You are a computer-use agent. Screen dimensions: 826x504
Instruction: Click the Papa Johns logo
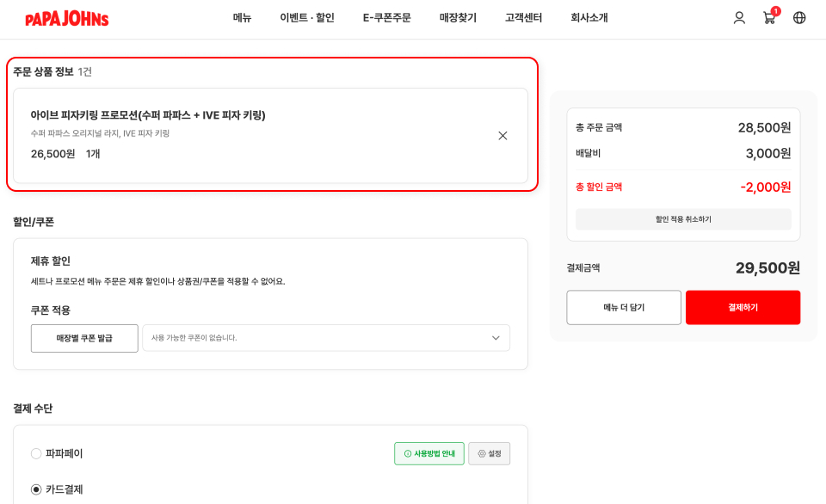67,18
